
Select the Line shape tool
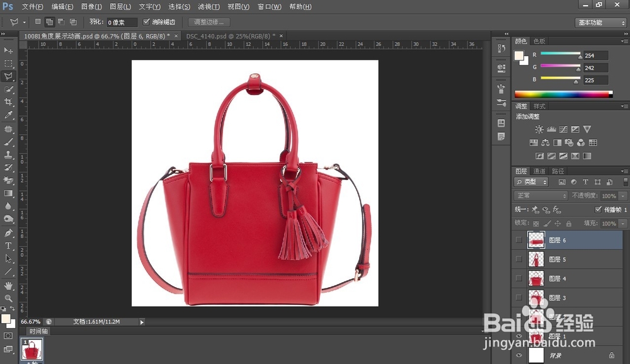pyautogui.click(x=8, y=271)
